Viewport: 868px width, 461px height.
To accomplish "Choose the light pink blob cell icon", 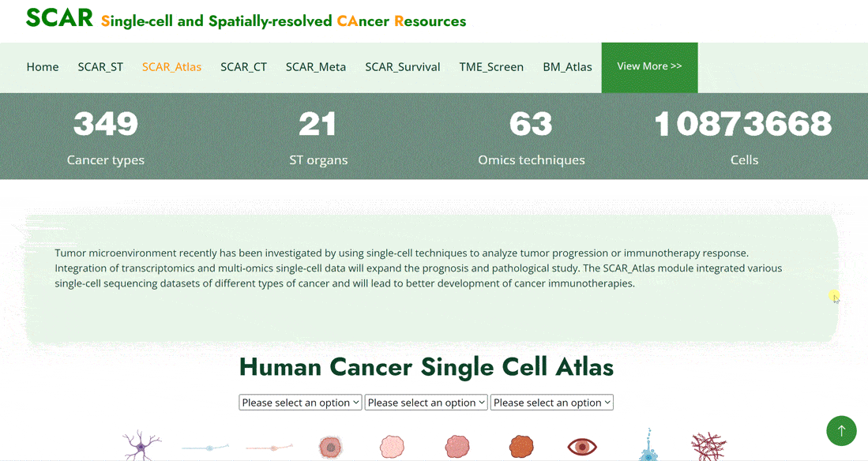I will tap(393, 447).
